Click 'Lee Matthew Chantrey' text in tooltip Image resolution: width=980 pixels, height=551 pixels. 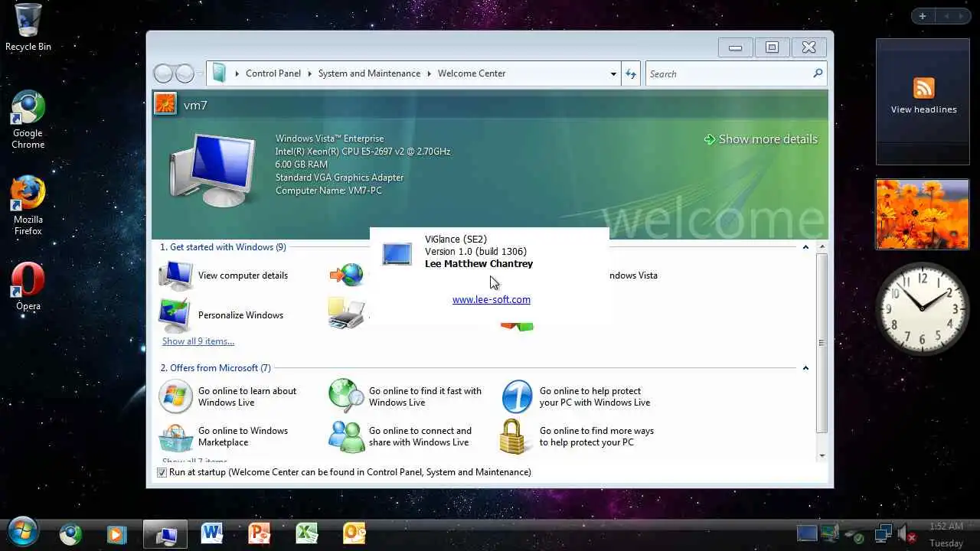(479, 264)
